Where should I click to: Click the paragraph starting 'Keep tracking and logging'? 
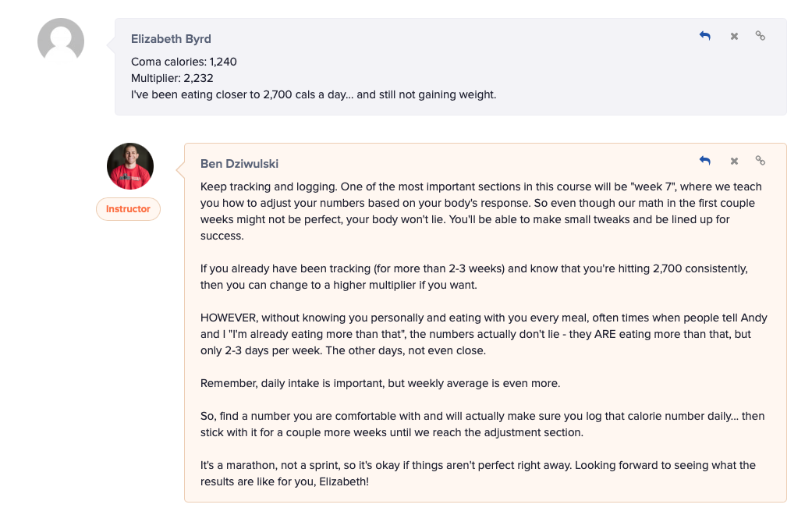pos(481,211)
